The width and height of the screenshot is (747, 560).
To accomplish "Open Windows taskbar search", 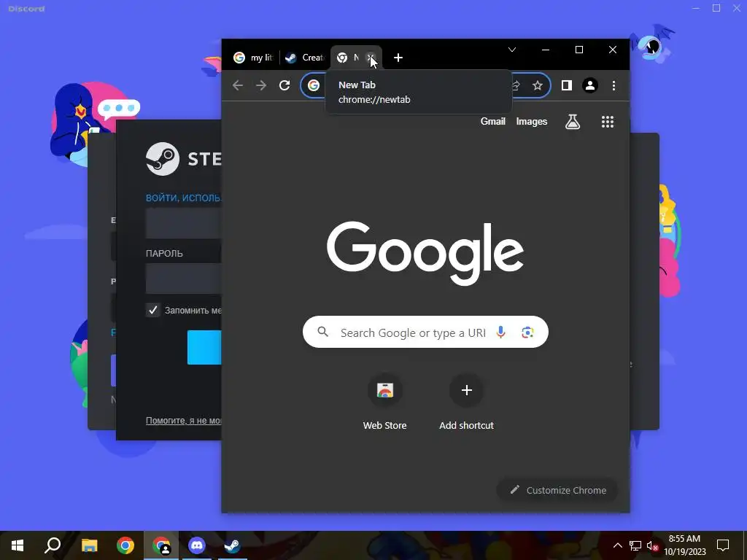I will pos(53,545).
